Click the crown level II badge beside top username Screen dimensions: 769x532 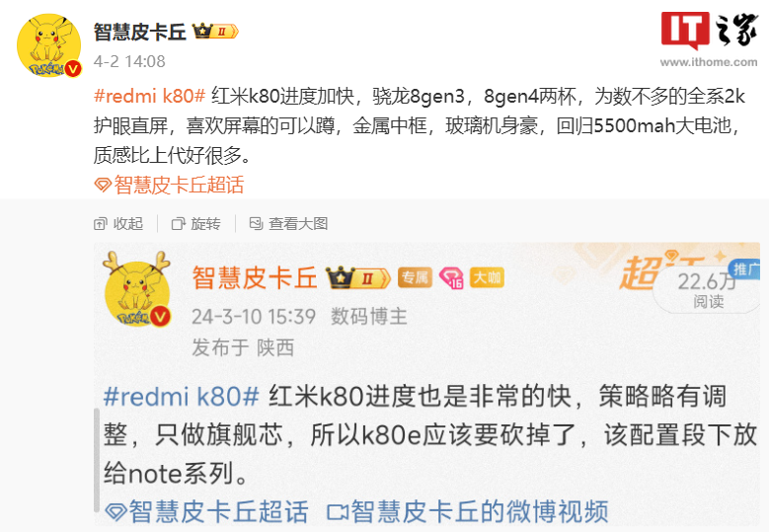pos(215,32)
